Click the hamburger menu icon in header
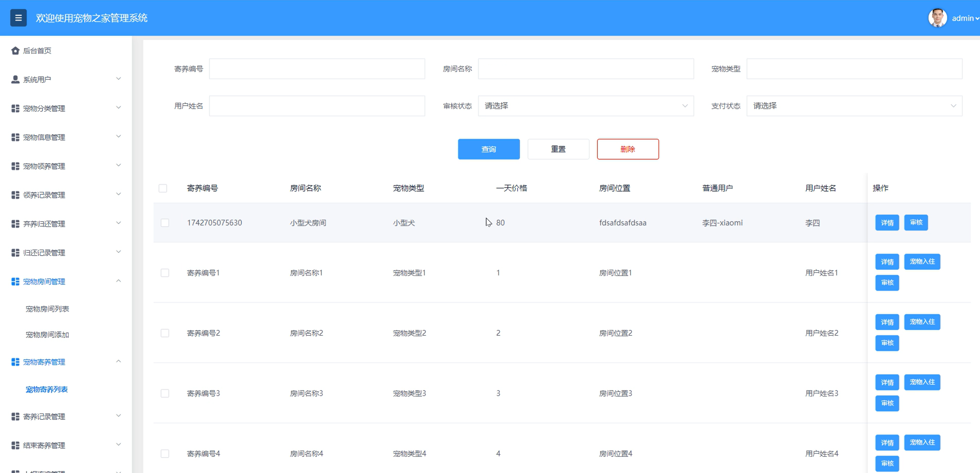The image size is (980, 473). [x=18, y=18]
